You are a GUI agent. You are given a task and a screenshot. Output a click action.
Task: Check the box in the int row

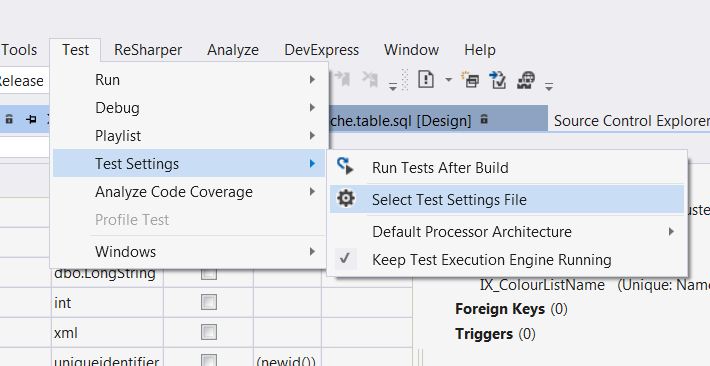click(x=209, y=302)
